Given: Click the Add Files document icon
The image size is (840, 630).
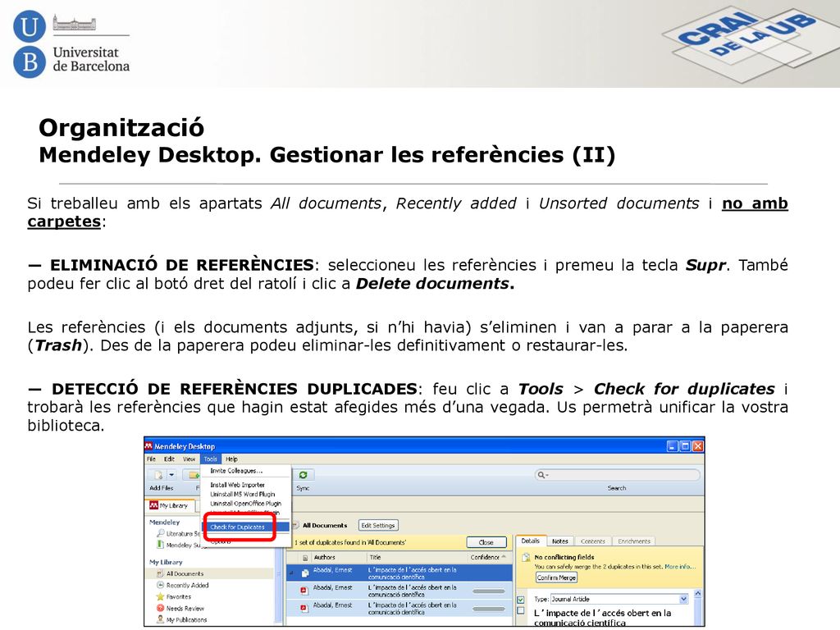Looking at the screenshot, I should tap(158, 475).
